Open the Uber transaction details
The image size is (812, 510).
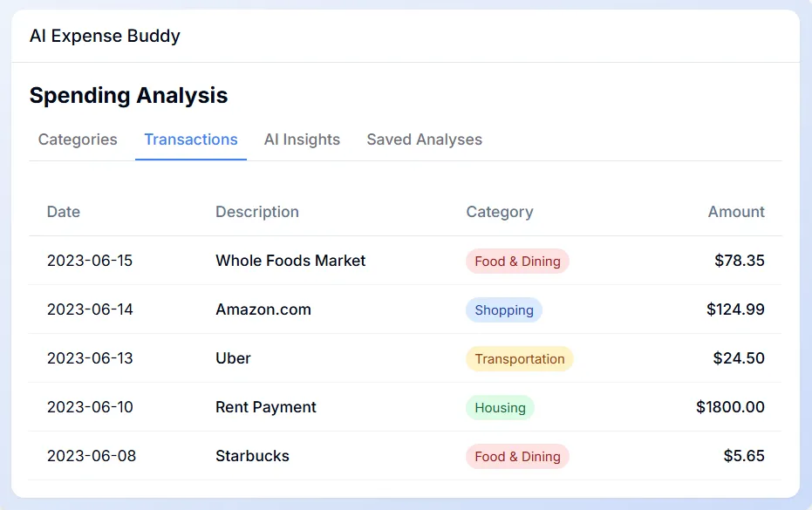[233, 358]
